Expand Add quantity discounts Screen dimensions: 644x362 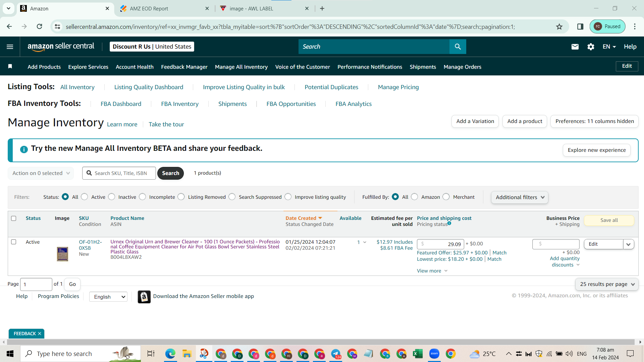coord(565,262)
